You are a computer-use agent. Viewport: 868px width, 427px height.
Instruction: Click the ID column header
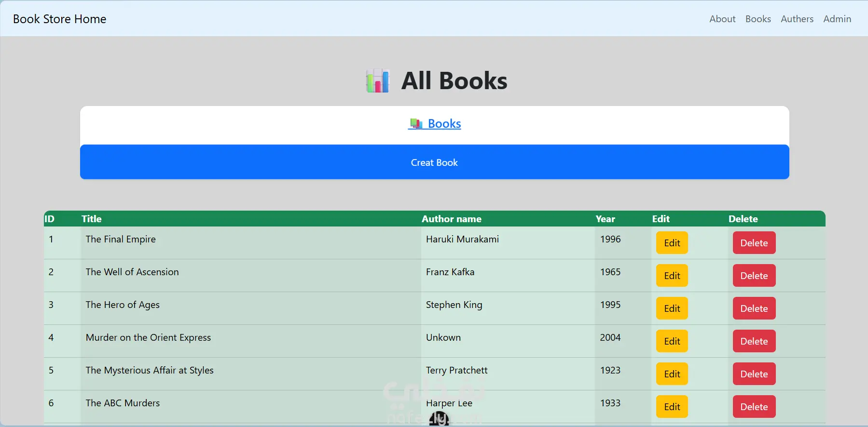point(49,219)
